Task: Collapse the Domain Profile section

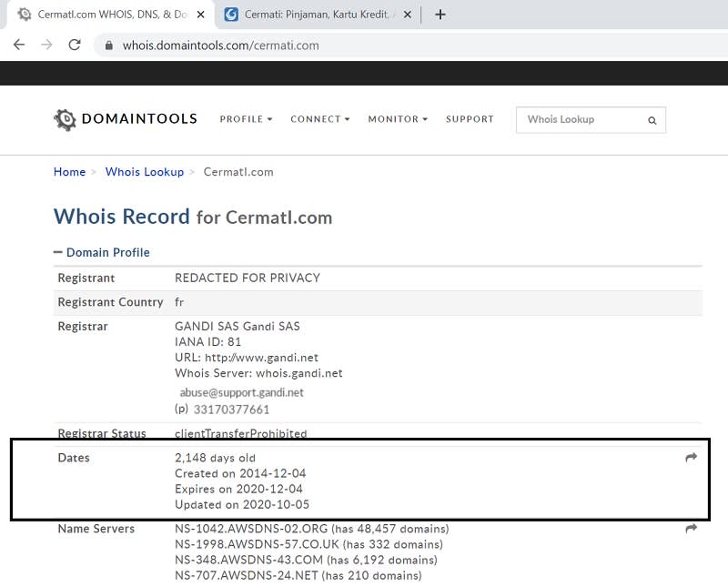Action: [102, 252]
